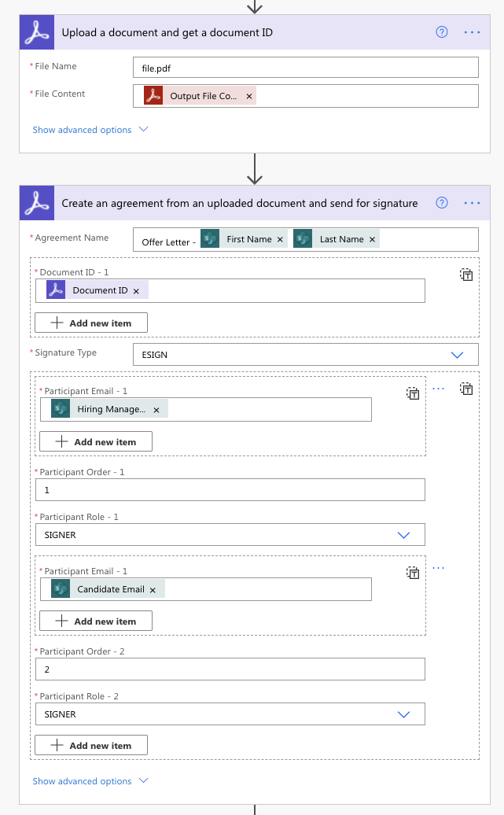Remove the Hiring Manager email token

tap(156, 410)
